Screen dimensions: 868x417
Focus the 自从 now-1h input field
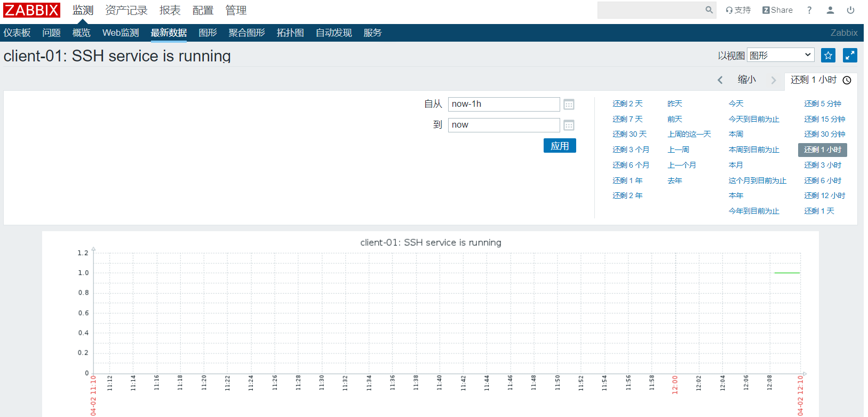504,104
